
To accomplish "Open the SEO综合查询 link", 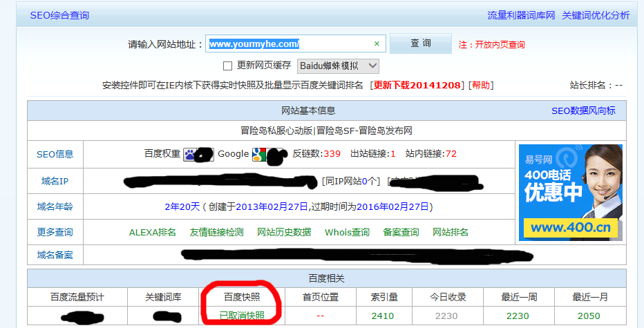I will 59,15.
